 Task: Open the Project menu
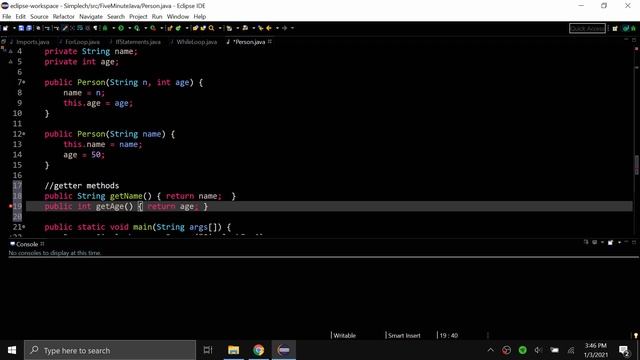(x=138, y=17)
